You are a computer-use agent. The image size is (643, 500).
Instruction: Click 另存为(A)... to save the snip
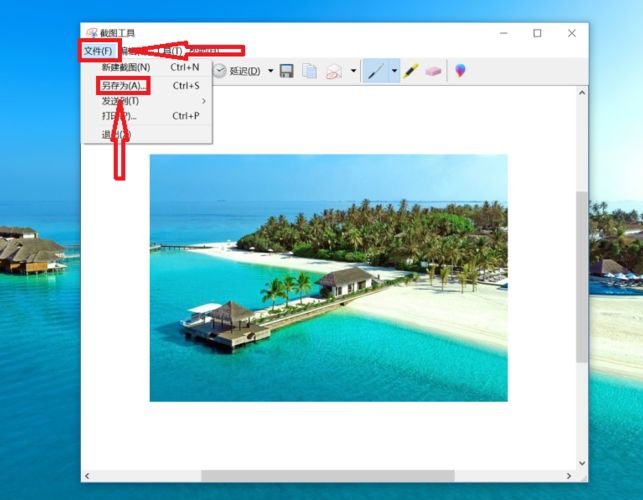pyautogui.click(x=123, y=86)
